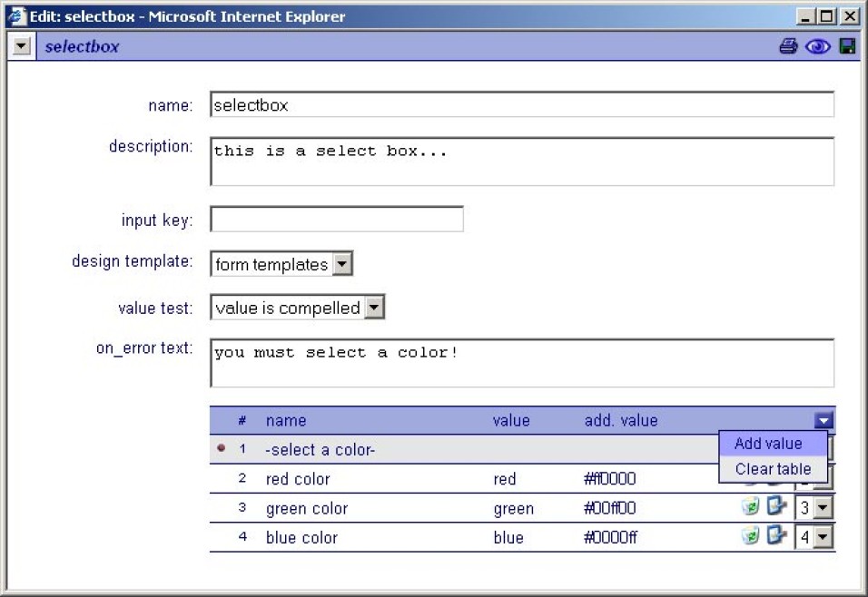Edit the blue color row entry
Viewport: 868px width, 597px height.
point(775,535)
